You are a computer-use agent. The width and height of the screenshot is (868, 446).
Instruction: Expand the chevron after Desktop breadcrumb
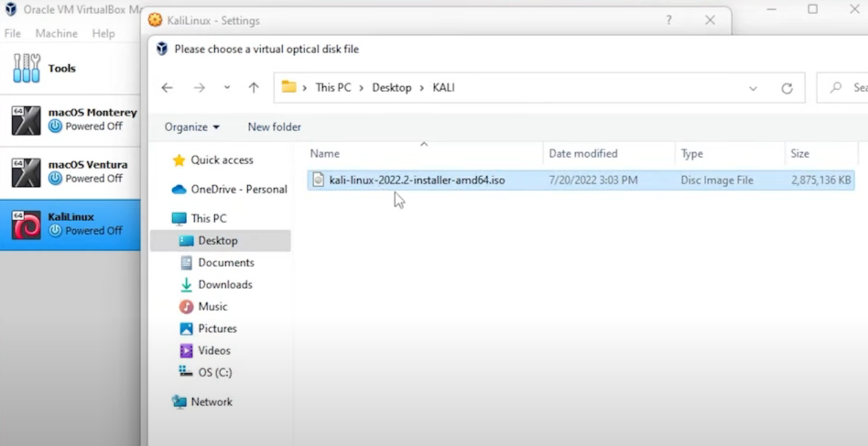point(422,88)
